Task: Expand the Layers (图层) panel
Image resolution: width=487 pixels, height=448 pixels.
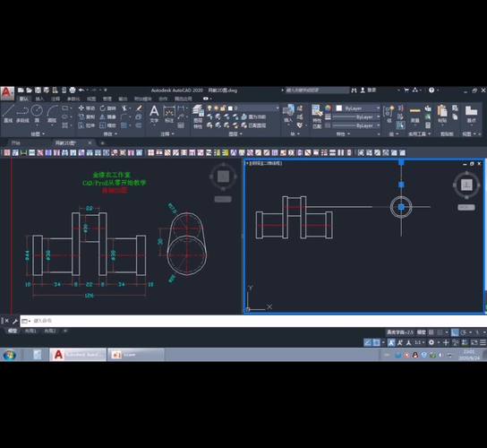Action: pos(235,134)
